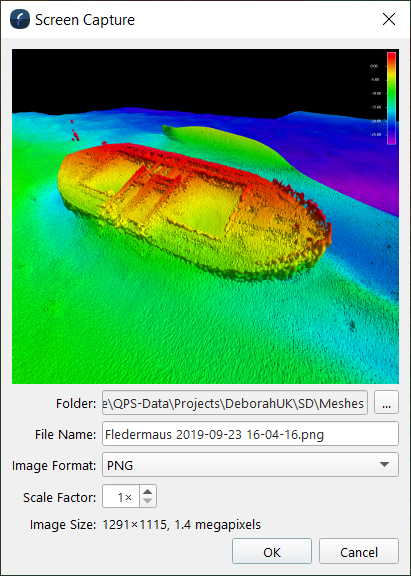The width and height of the screenshot is (411, 576).
Task: Increase Scale Factor with up arrow
Action: (148, 492)
